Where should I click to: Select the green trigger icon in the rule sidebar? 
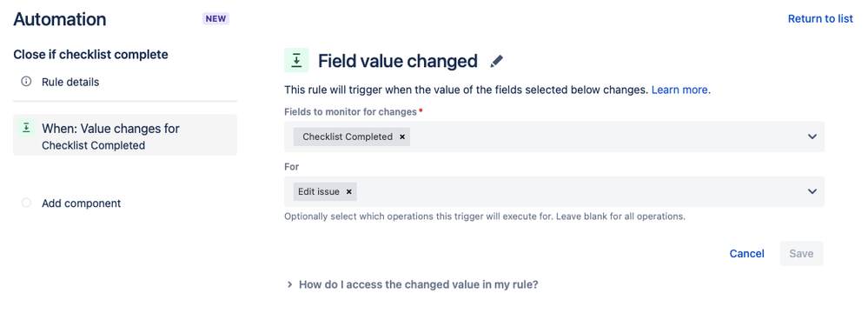pos(25,128)
